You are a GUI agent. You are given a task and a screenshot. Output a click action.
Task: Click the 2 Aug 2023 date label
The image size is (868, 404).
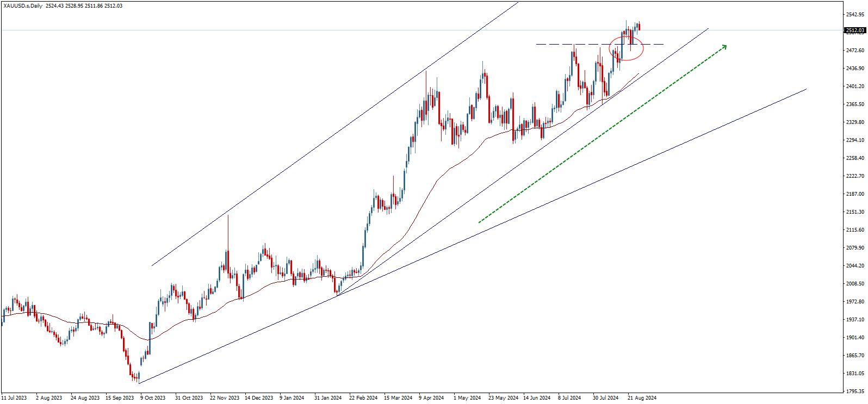[x=49, y=398]
